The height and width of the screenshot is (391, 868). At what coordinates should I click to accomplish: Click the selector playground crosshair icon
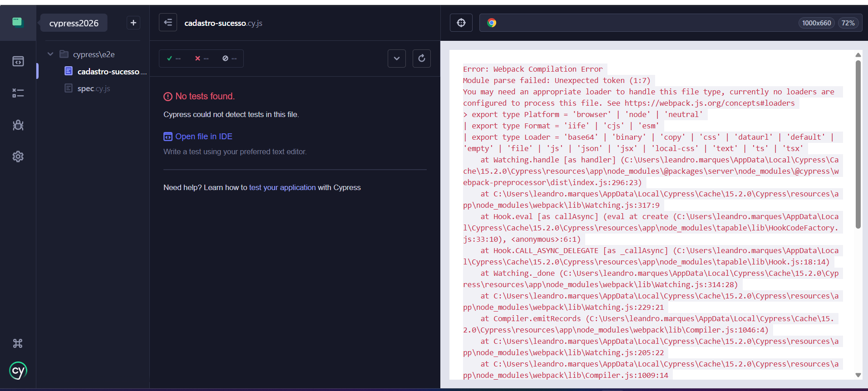coord(461,23)
